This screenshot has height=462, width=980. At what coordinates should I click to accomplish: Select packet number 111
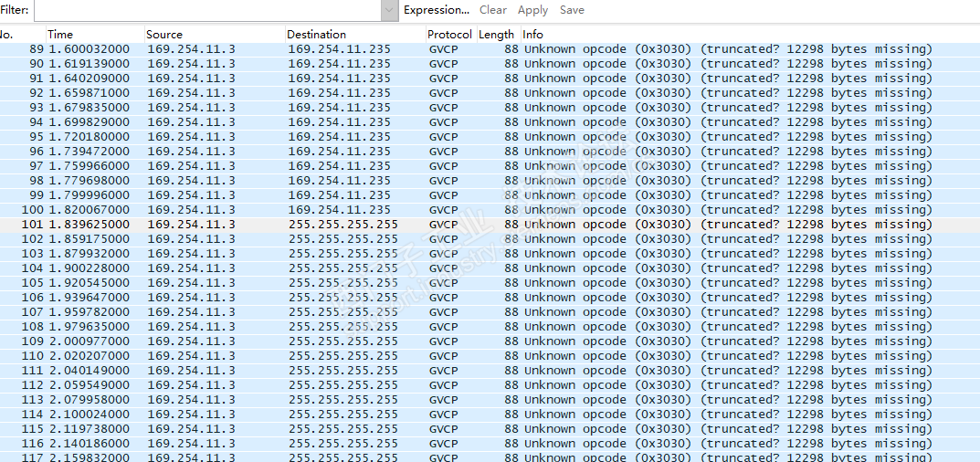click(490, 370)
